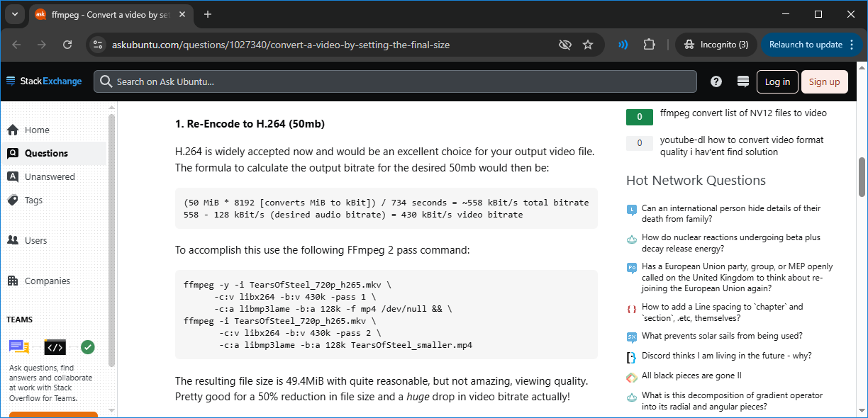This screenshot has height=418, width=868.
Task: Open the Incognito (3) profile indicator
Action: tap(716, 45)
